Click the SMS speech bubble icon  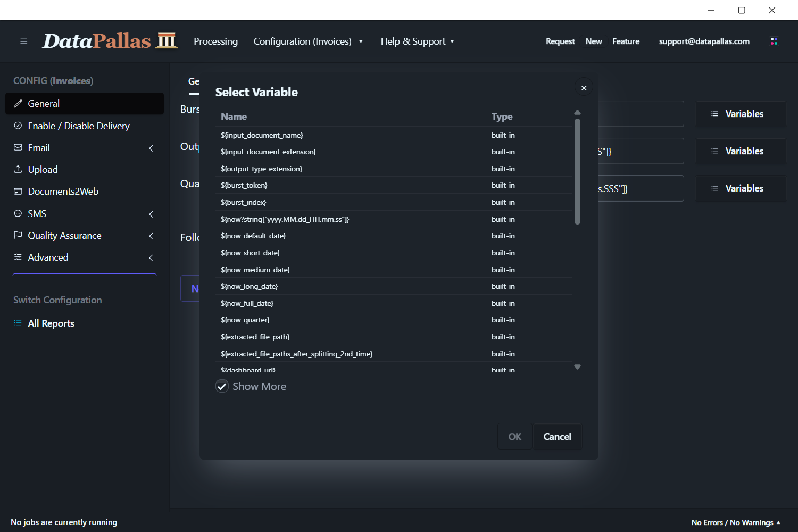(18, 213)
